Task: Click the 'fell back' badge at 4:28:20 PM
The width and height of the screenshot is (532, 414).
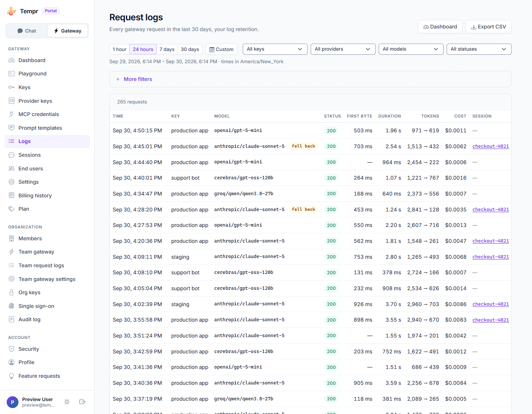Action: 303,210
